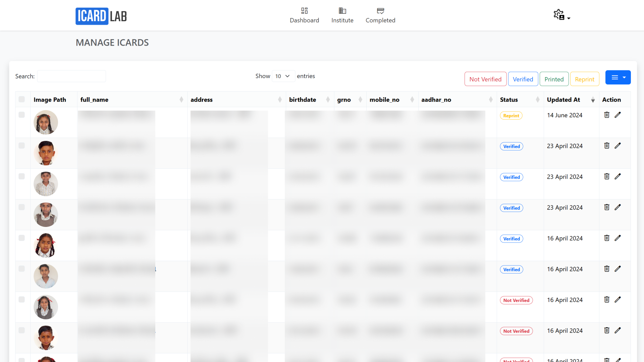644x362 pixels.
Task: Expand the blue list actions dropdown
Action: (618, 77)
